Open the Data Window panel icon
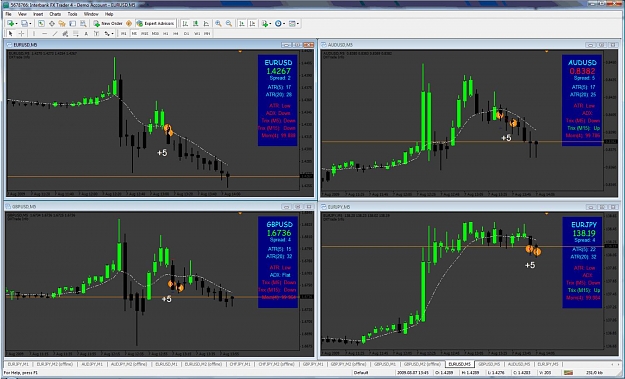The width and height of the screenshot is (625, 379). pyautogui.click(x=52, y=24)
